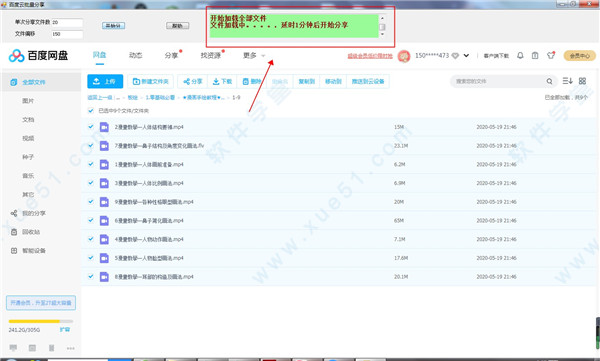The height and width of the screenshot is (361, 600).
Task: Click the clipboard icon beside the bell
Action: (x=535, y=56)
